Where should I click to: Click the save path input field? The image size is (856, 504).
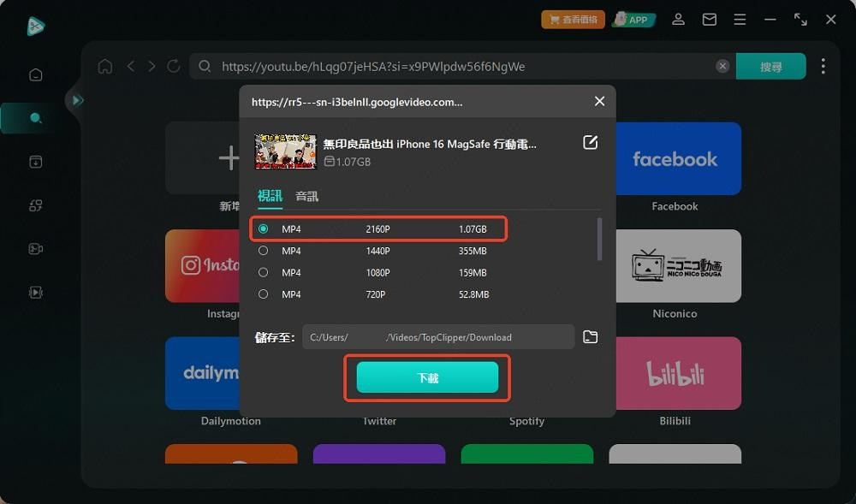coord(438,337)
